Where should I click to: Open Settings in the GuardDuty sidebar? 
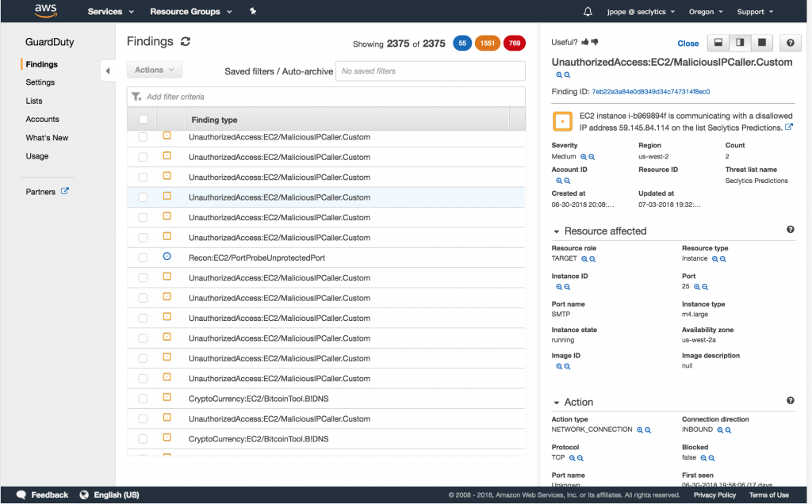40,82
